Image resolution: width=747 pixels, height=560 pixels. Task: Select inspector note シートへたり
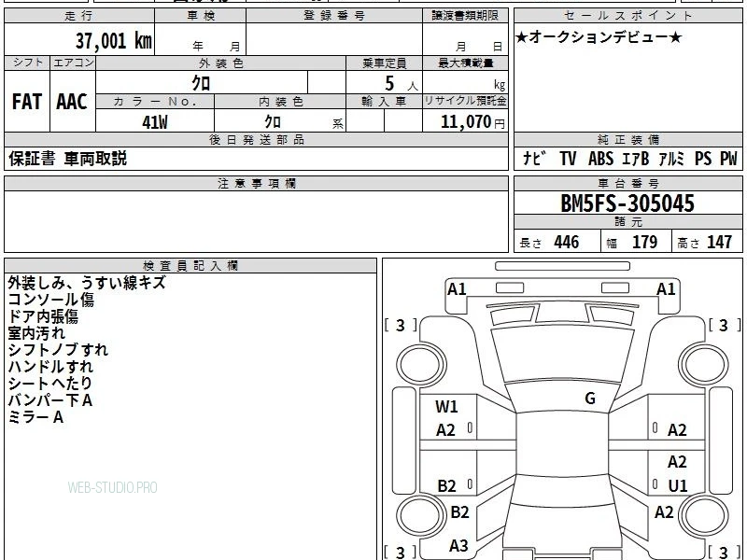click(x=49, y=384)
